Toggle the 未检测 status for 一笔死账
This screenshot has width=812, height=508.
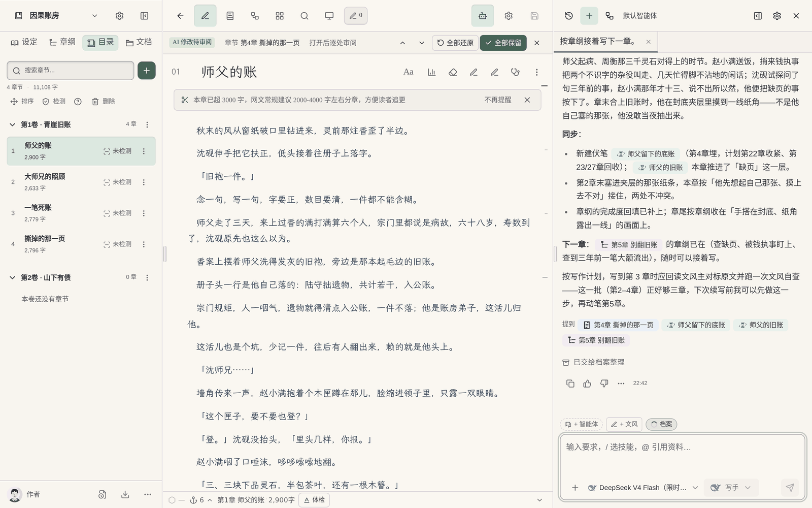(117, 213)
